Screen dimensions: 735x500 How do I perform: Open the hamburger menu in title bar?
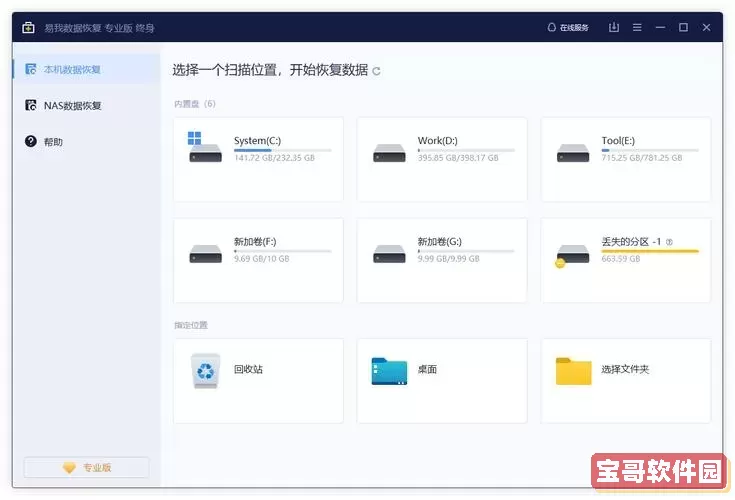tap(637, 28)
